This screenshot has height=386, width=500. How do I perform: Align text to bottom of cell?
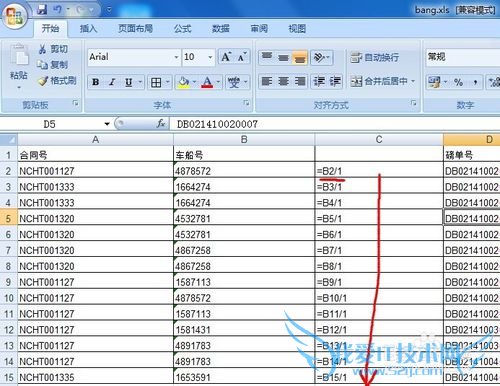coord(300,57)
